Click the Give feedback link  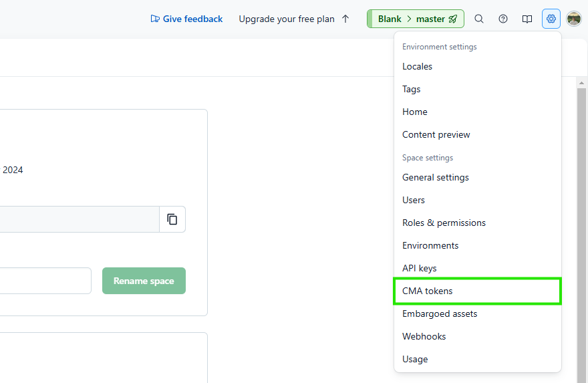pos(186,19)
